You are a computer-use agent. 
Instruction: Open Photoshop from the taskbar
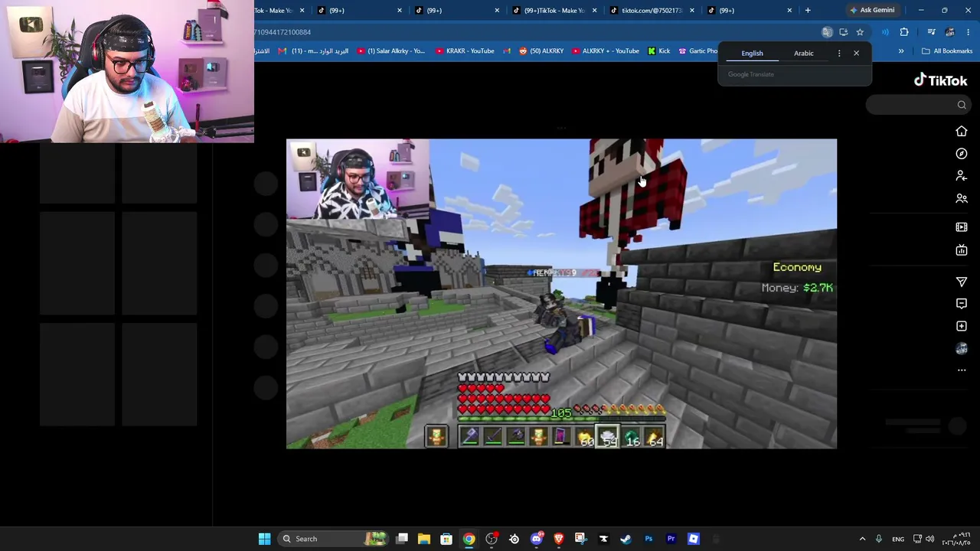pyautogui.click(x=648, y=539)
